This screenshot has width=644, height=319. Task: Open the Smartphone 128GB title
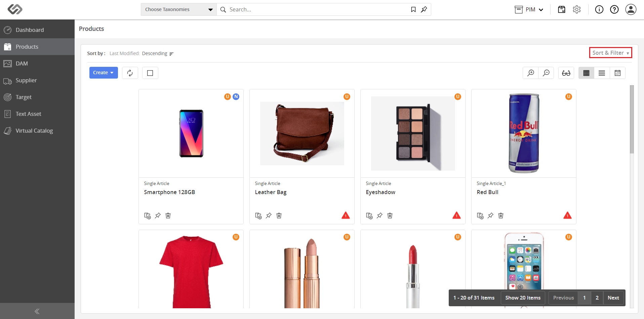click(169, 192)
